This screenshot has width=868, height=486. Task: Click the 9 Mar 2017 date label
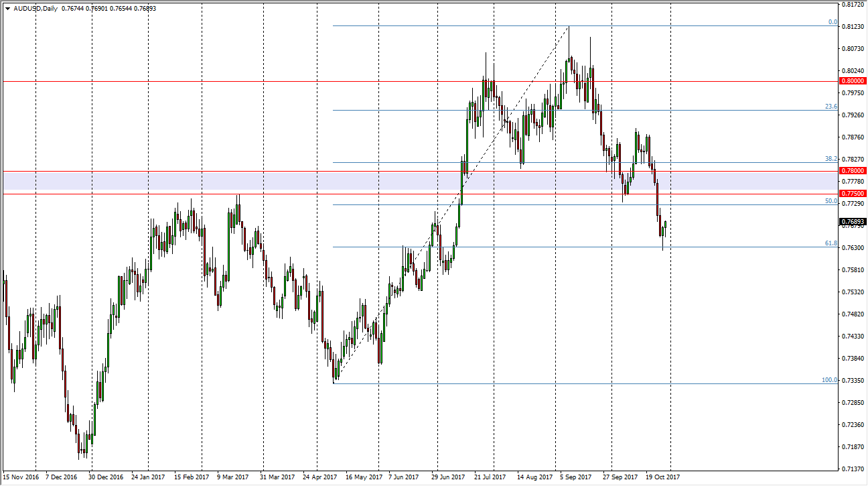point(233,477)
